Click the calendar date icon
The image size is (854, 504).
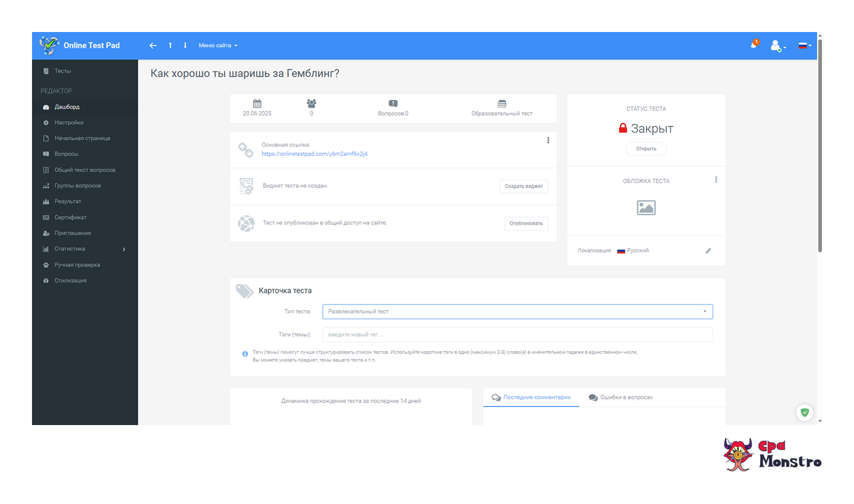(257, 103)
